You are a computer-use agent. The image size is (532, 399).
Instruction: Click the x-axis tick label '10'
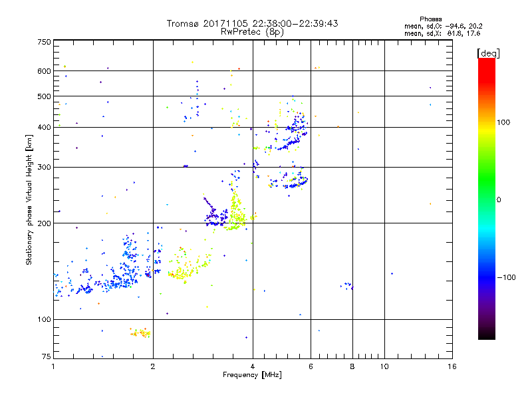coord(384,366)
